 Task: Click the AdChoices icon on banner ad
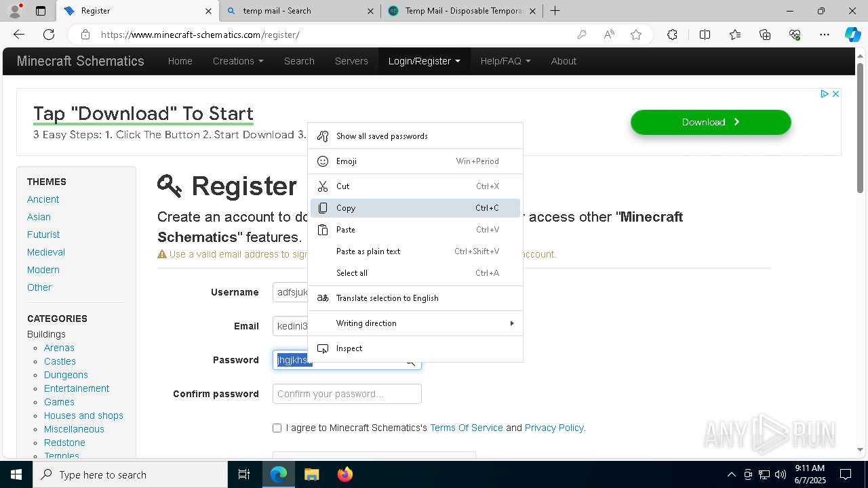[x=825, y=94]
